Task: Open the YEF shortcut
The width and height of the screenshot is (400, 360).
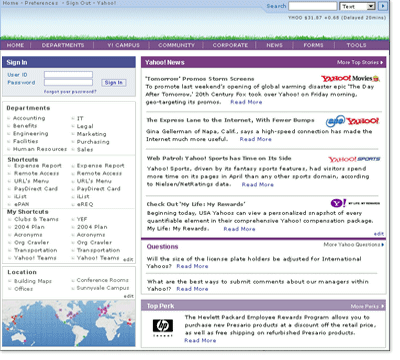Action: coord(82,219)
